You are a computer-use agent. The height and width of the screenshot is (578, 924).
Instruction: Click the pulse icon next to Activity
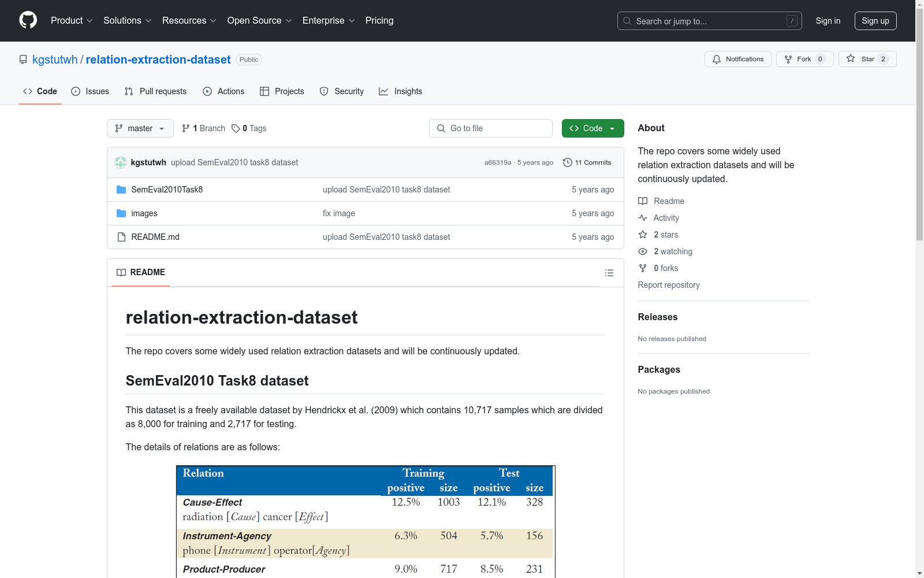[643, 218]
